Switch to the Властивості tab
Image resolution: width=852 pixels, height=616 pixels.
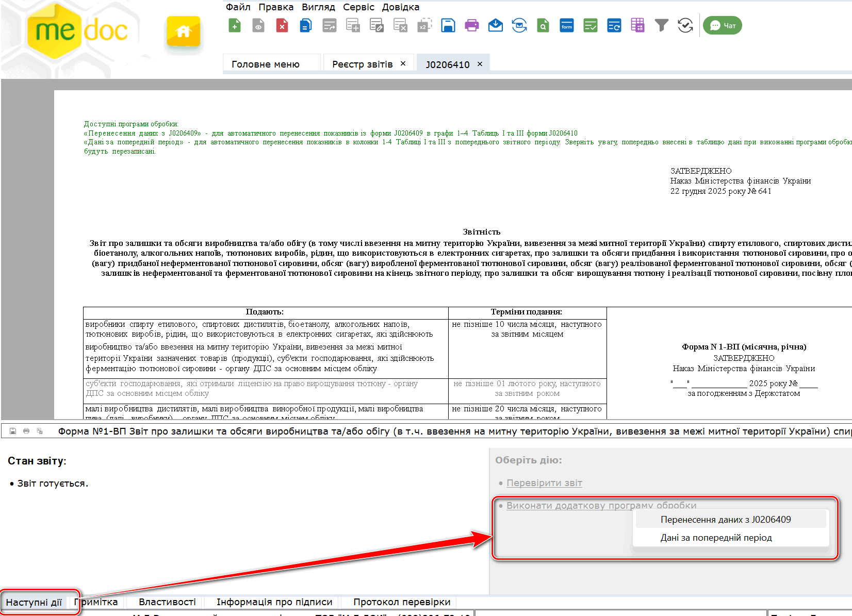click(167, 602)
